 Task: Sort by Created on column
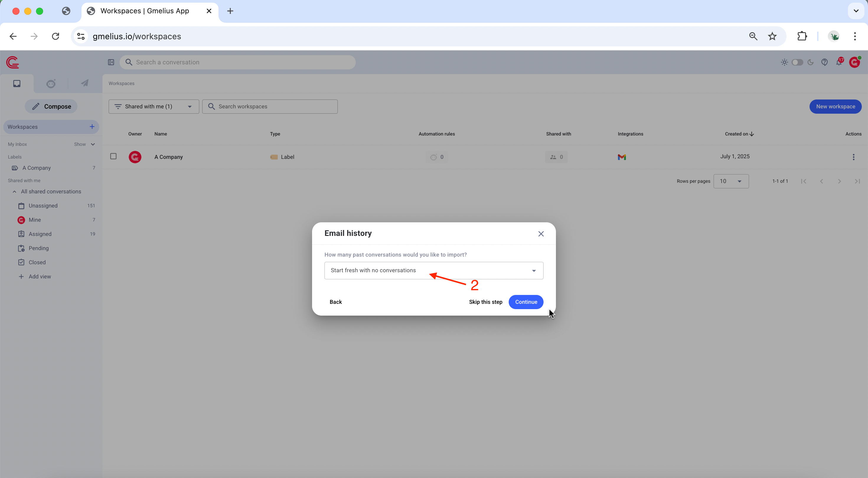(x=739, y=134)
